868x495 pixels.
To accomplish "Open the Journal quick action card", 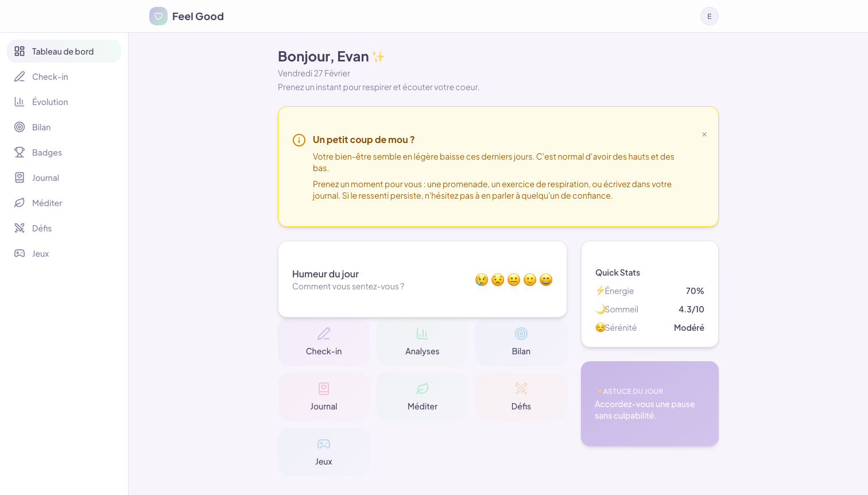I will (x=324, y=397).
